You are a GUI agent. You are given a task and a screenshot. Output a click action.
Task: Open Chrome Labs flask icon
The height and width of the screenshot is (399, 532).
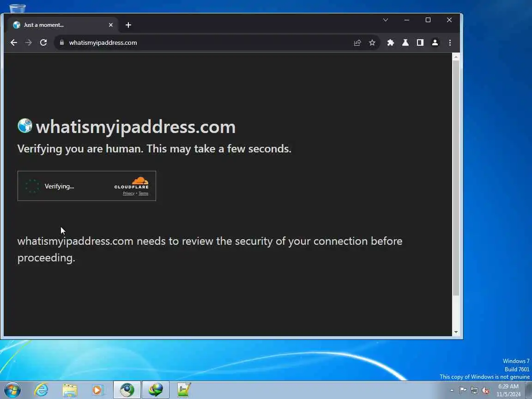(x=405, y=43)
